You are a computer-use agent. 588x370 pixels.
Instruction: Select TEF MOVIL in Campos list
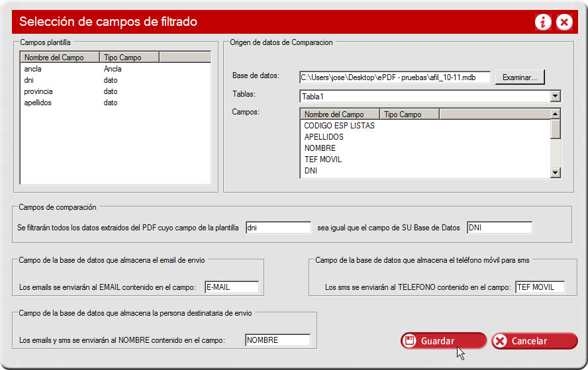(x=323, y=160)
